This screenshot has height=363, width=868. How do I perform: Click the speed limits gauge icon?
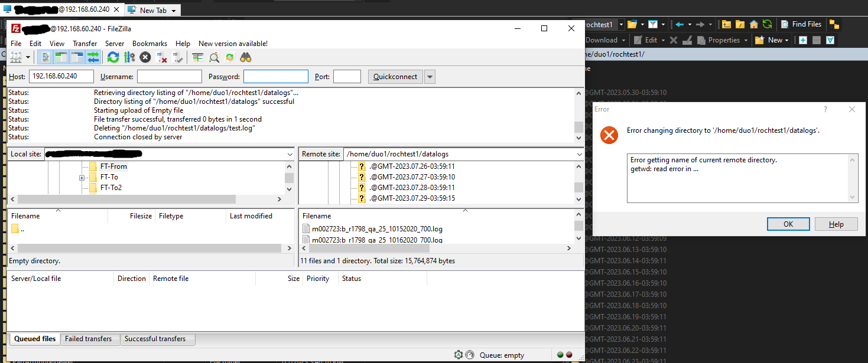(x=470, y=355)
